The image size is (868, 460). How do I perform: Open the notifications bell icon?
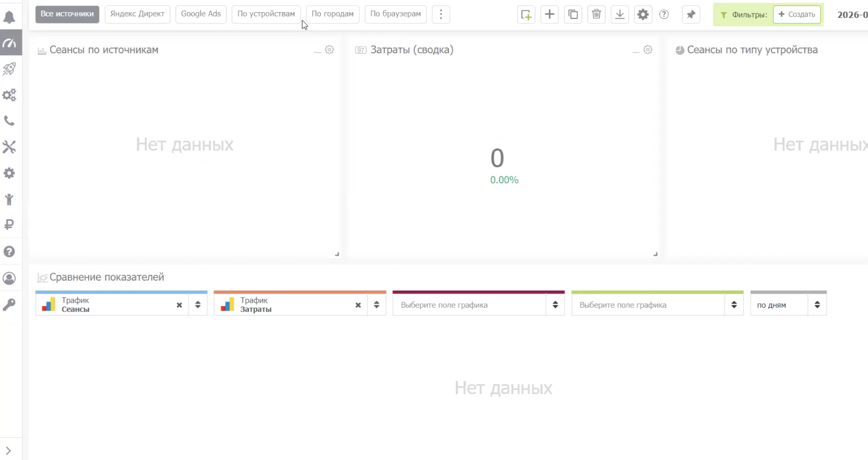click(9, 17)
